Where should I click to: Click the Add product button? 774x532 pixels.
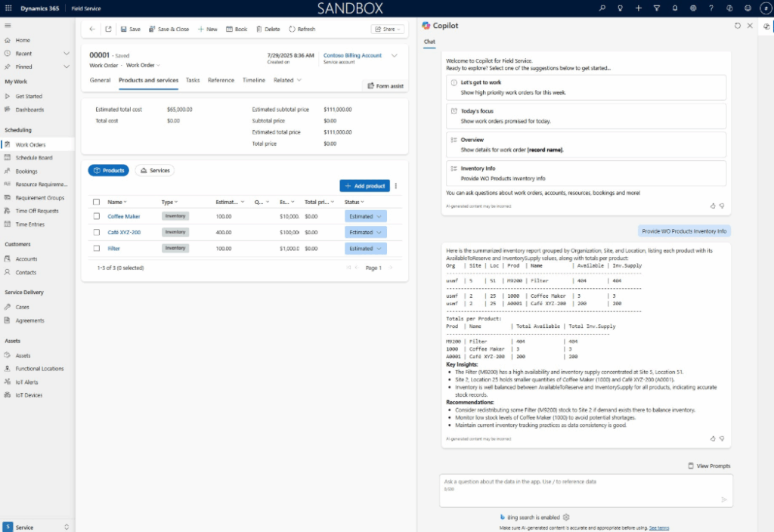[x=365, y=186]
